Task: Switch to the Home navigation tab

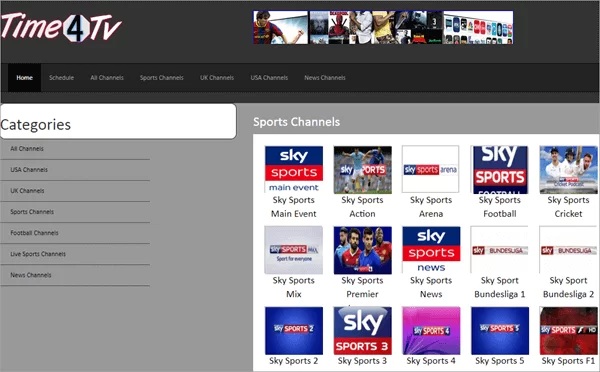Action: 24,78
